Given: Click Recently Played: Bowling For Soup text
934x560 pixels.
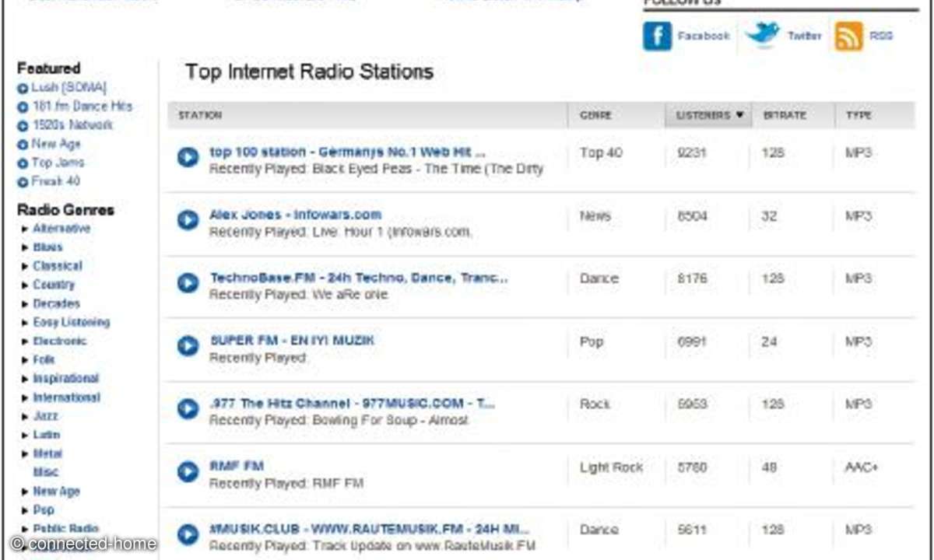Looking at the screenshot, I should click(339, 420).
